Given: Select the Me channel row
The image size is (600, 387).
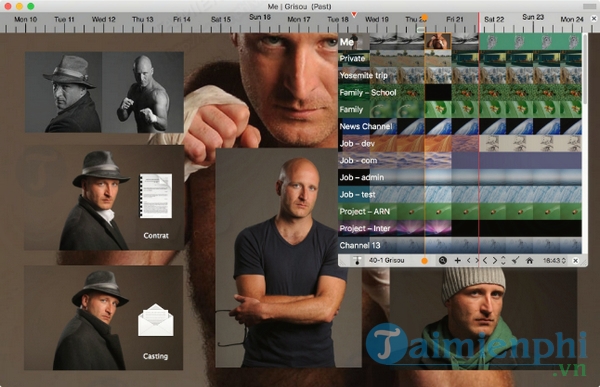Looking at the screenshot, I should pyautogui.click(x=460, y=42).
